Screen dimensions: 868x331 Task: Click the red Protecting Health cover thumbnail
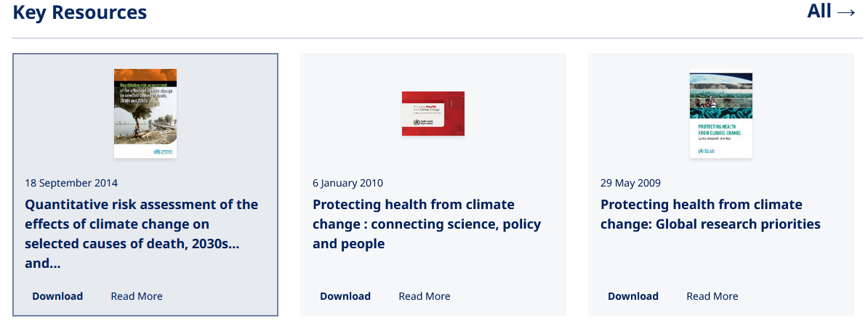point(433,114)
